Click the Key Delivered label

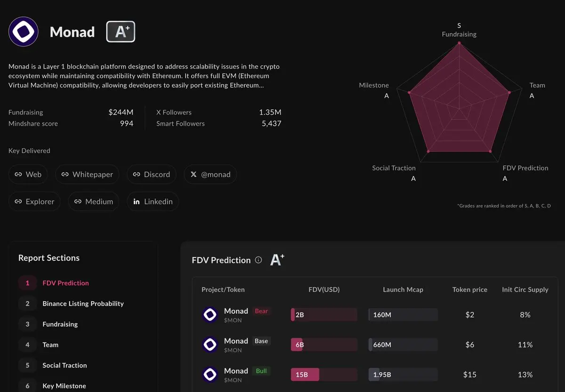[x=29, y=151]
